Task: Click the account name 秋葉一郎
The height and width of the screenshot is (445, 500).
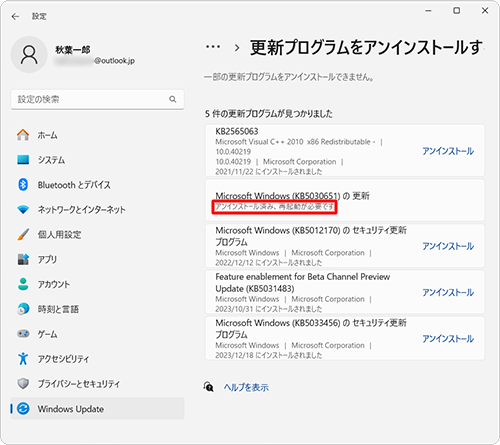Action: 73,50
